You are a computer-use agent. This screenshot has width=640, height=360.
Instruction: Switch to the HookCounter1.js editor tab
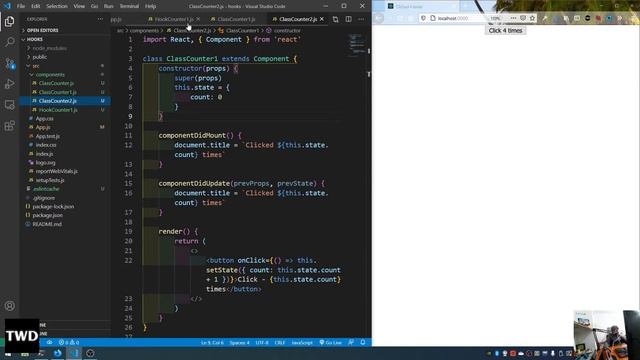[173, 19]
